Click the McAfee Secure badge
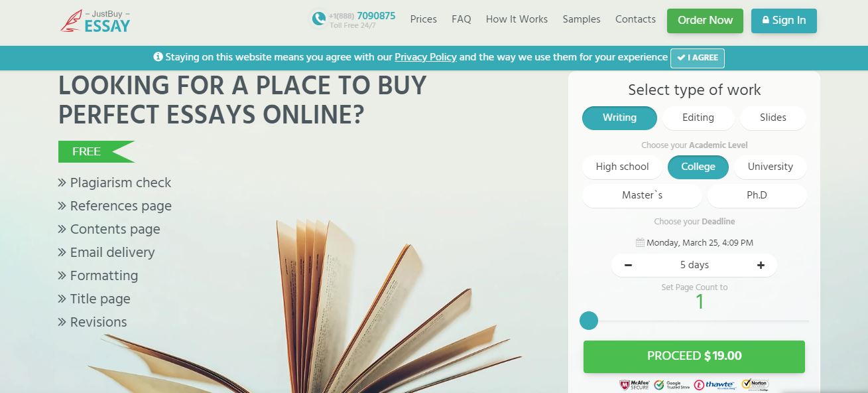Viewport: 868px width, 393px height. click(635, 385)
